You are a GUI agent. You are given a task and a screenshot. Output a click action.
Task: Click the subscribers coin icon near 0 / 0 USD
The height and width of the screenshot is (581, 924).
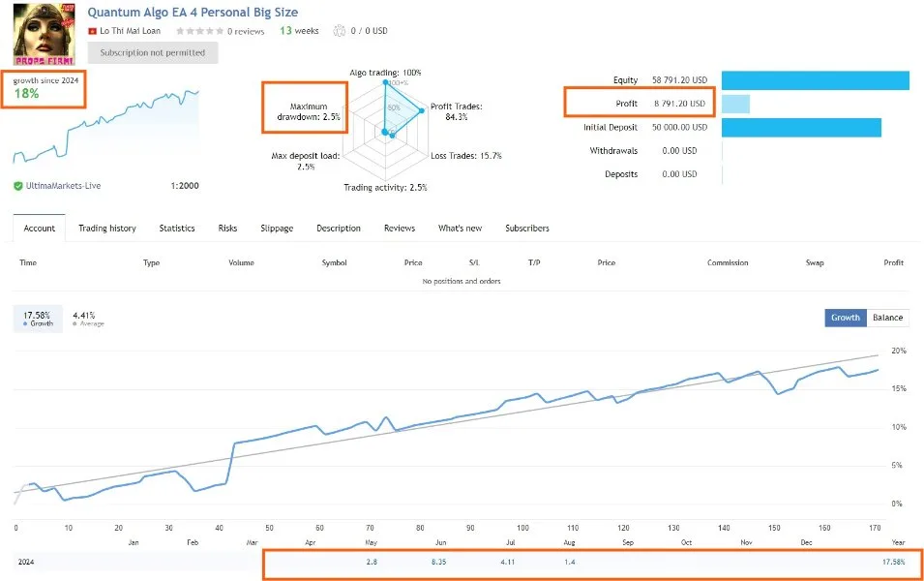pyautogui.click(x=339, y=31)
